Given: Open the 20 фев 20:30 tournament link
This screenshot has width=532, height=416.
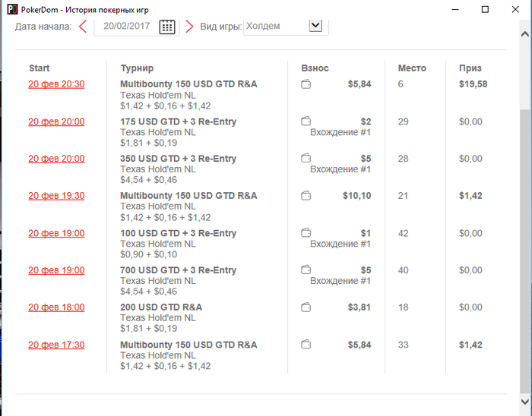Looking at the screenshot, I should pos(56,84).
